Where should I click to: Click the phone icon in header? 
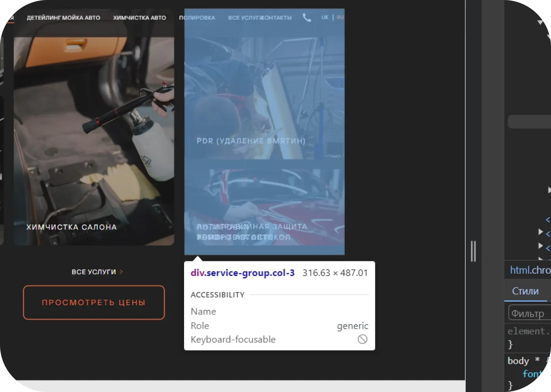pyautogui.click(x=307, y=17)
